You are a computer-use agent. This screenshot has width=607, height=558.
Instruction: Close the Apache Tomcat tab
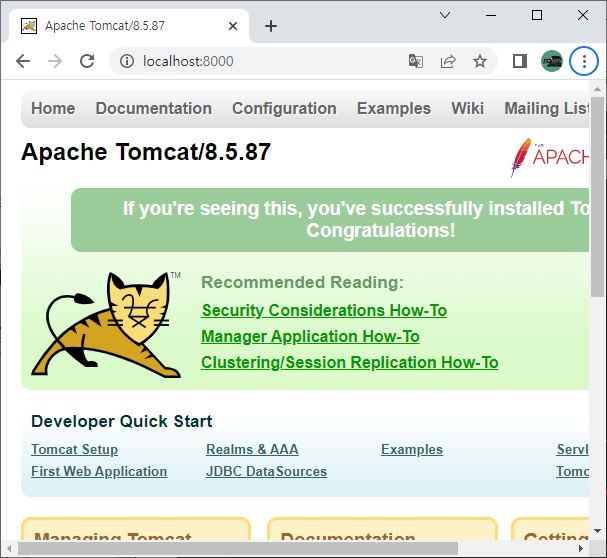pyautogui.click(x=233, y=26)
